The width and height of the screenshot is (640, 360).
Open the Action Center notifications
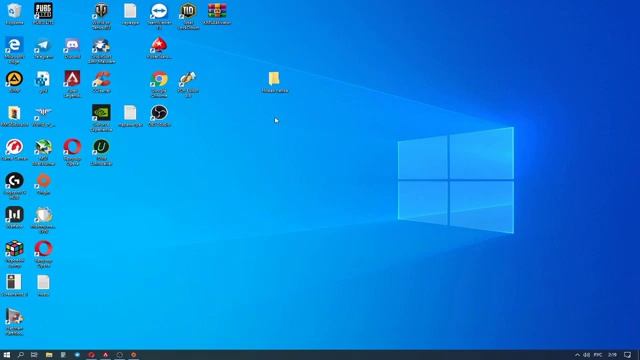(627, 355)
